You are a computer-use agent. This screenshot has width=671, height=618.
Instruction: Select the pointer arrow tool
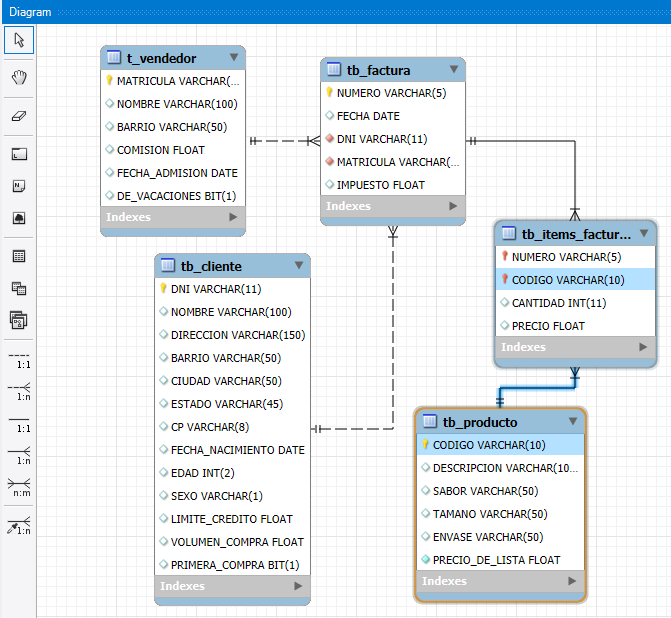click(x=19, y=40)
